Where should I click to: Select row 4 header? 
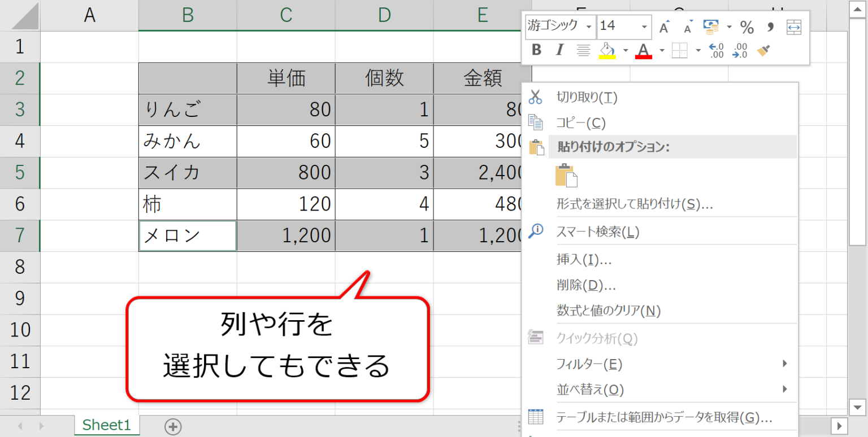(x=20, y=141)
